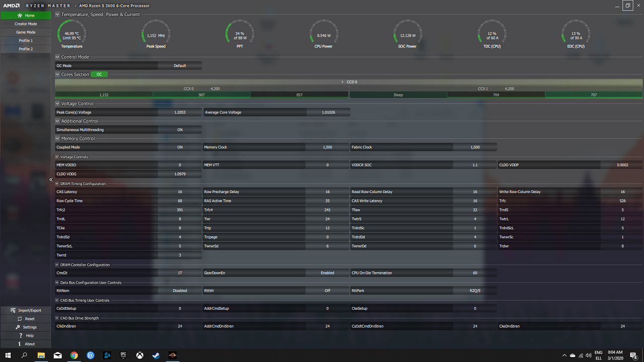This screenshot has height=362, width=644.
Task: Collapse the Temperature, Speed, Power & Current section
Action: [57, 15]
